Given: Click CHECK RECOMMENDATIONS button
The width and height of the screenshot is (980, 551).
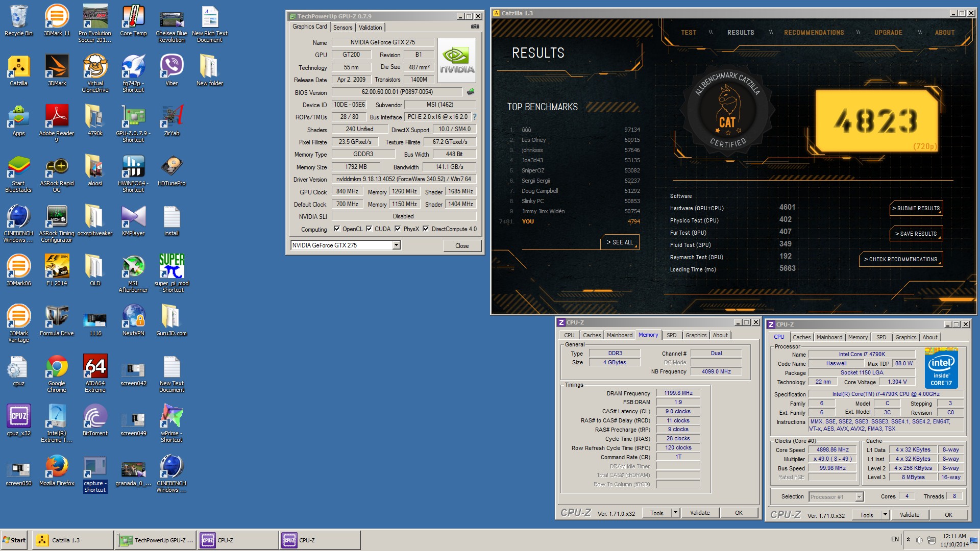Looking at the screenshot, I should [x=900, y=259].
